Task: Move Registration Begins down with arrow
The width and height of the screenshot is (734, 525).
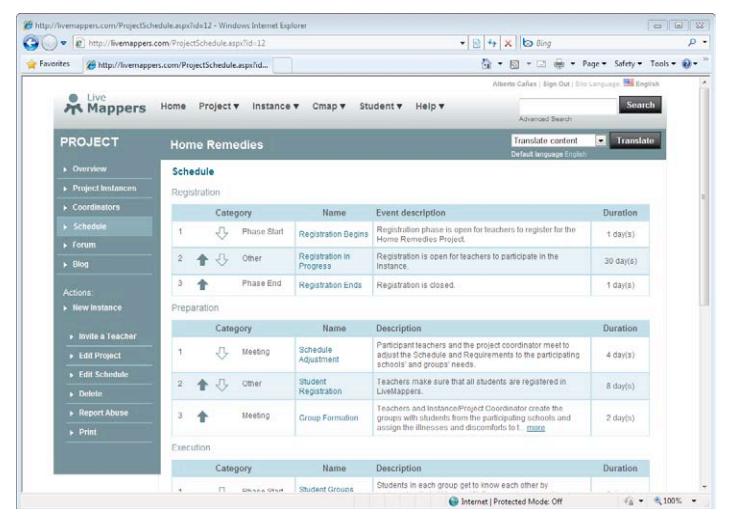Action: point(222,233)
